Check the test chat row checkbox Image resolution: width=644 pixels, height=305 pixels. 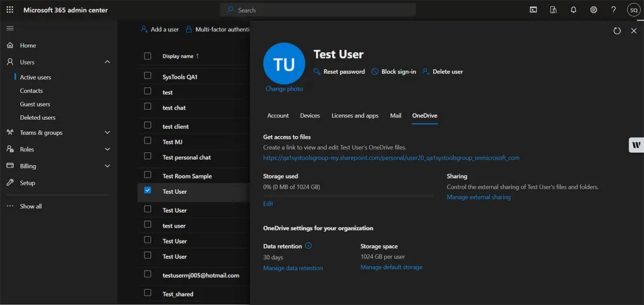coord(148,107)
